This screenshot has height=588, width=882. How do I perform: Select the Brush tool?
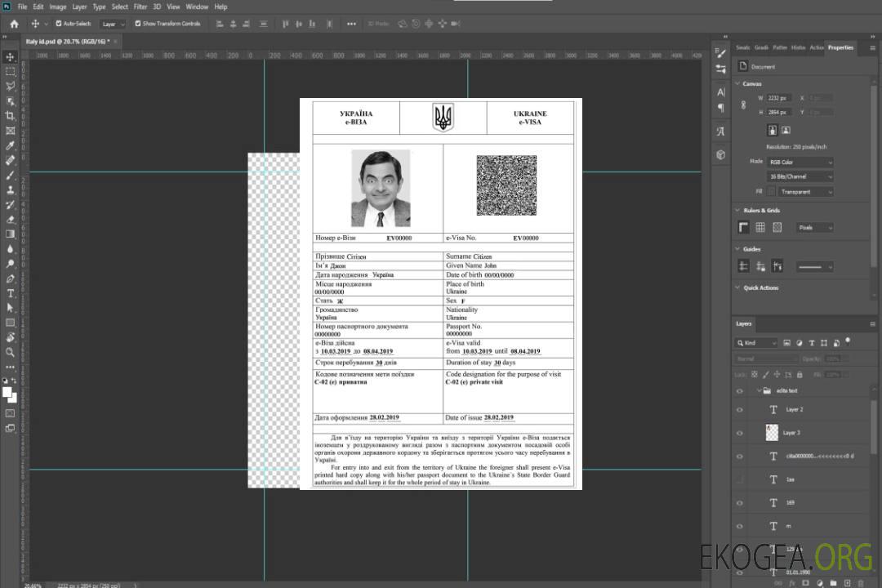click(x=10, y=175)
